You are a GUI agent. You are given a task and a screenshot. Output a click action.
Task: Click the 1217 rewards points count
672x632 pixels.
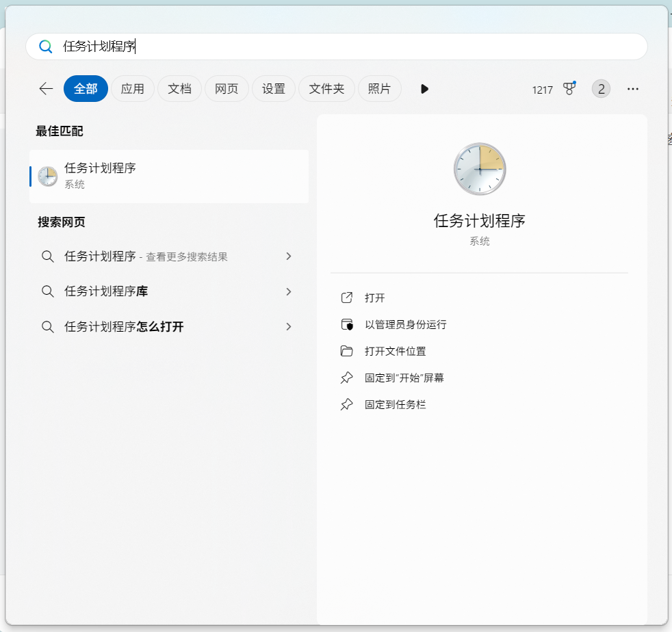point(542,90)
